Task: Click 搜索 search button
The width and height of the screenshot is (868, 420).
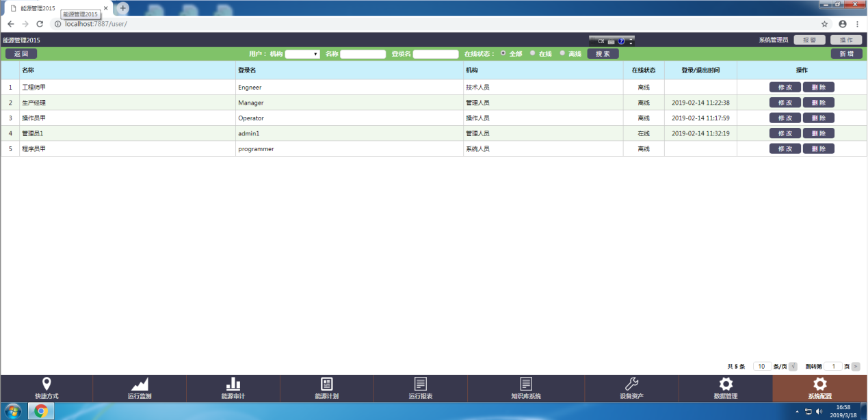Action: pyautogui.click(x=603, y=54)
